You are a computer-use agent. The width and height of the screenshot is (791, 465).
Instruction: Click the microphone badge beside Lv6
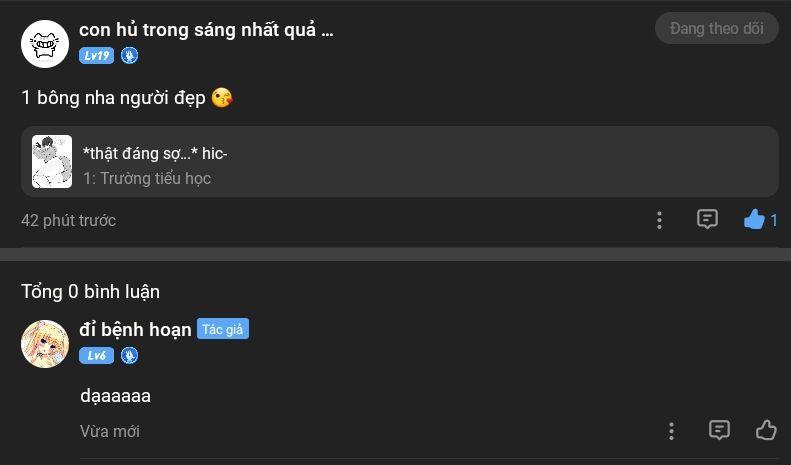click(130, 356)
